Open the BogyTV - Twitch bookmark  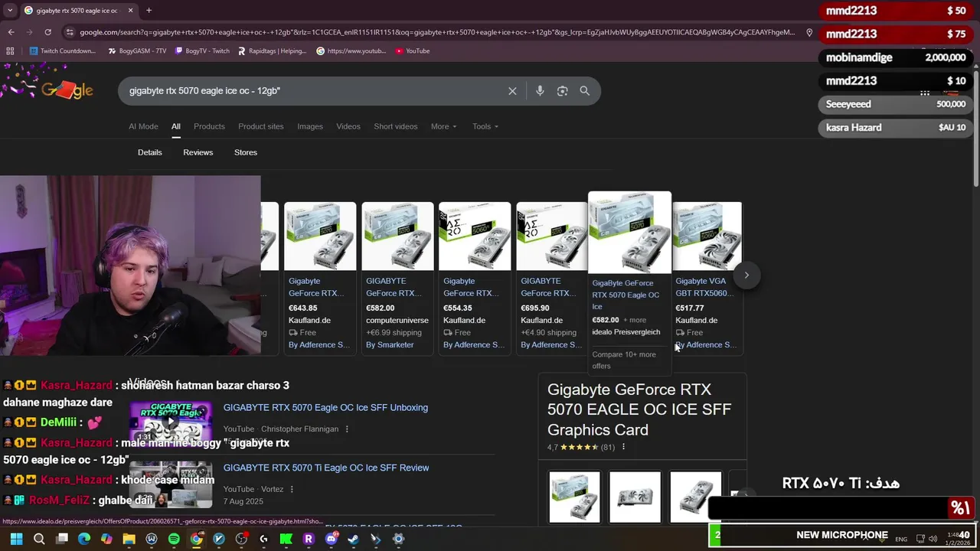click(202, 51)
